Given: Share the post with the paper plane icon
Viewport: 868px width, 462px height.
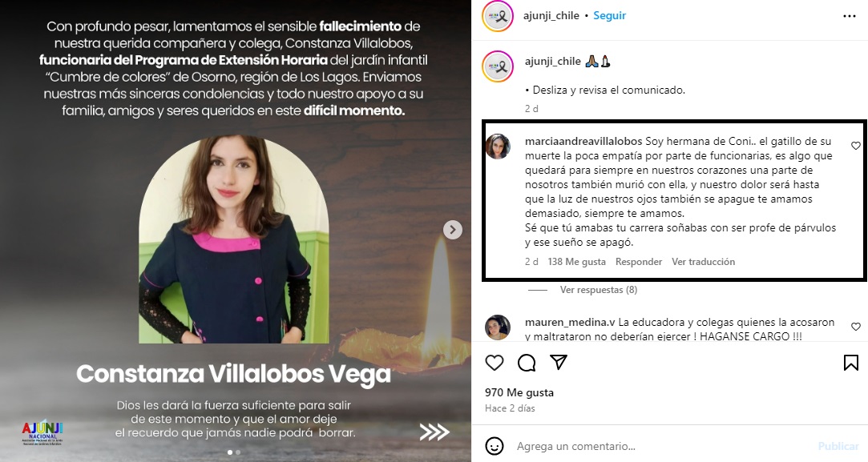Looking at the screenshot, I should [559, 363].
